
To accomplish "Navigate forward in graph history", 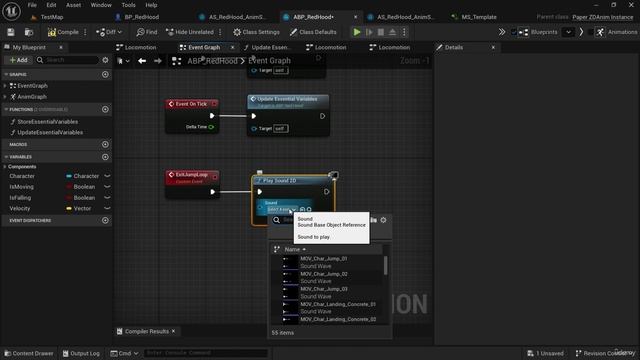I will (158, 61).
